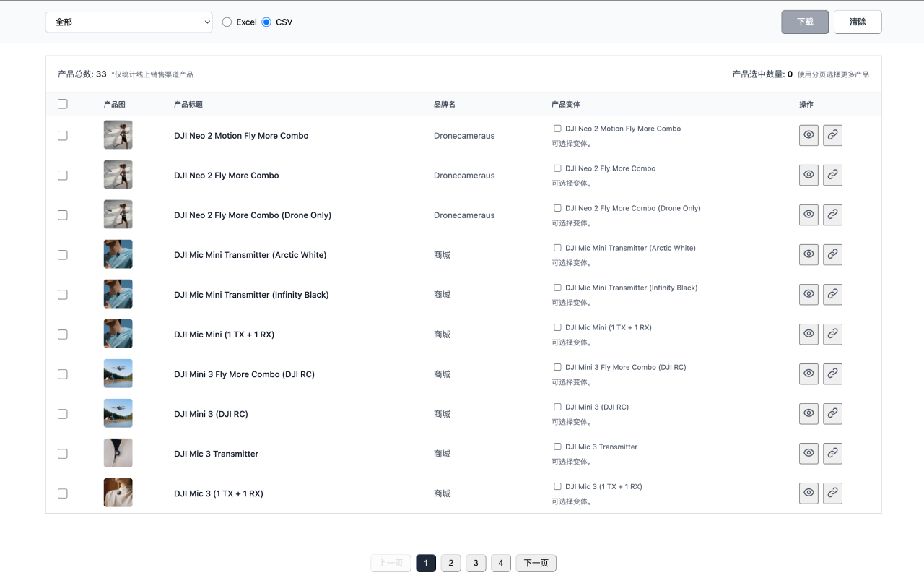Jump to page 4
924x578 pixels.
point(500,563)
